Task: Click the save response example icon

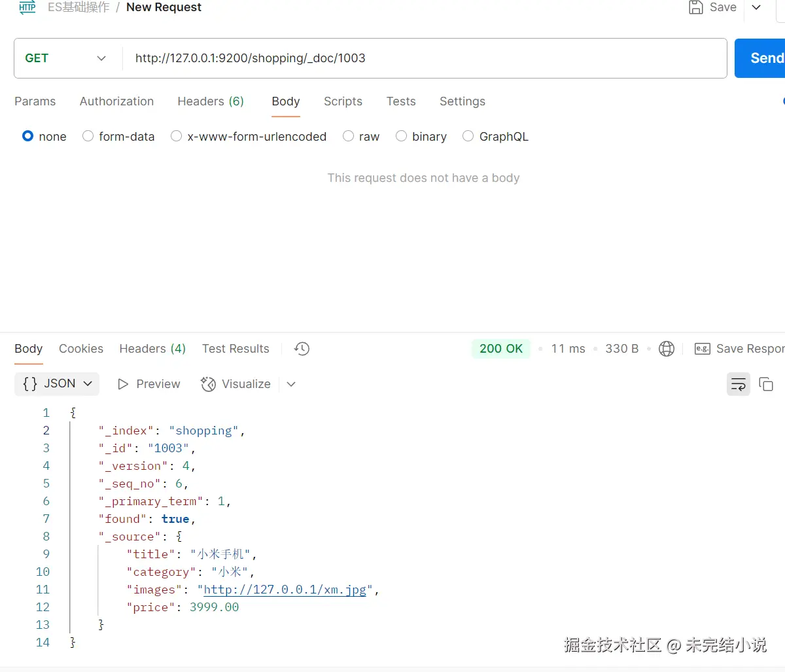Action: point(703,349)
